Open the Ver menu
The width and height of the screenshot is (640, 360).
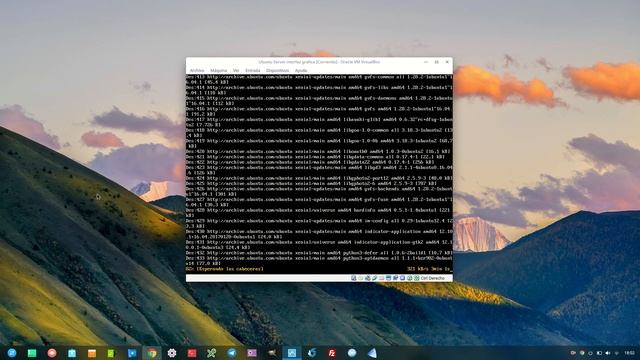(236, 71)
